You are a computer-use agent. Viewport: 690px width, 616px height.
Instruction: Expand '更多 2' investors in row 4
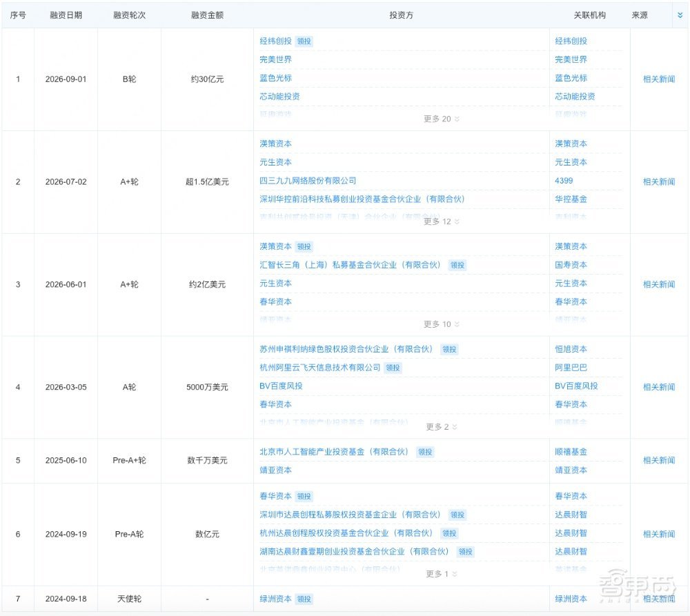click(x=442, y=427)
